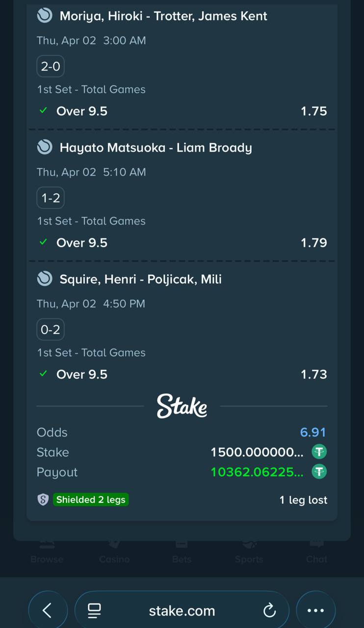Click the Stake logo on bet slip

click(182, 406)
